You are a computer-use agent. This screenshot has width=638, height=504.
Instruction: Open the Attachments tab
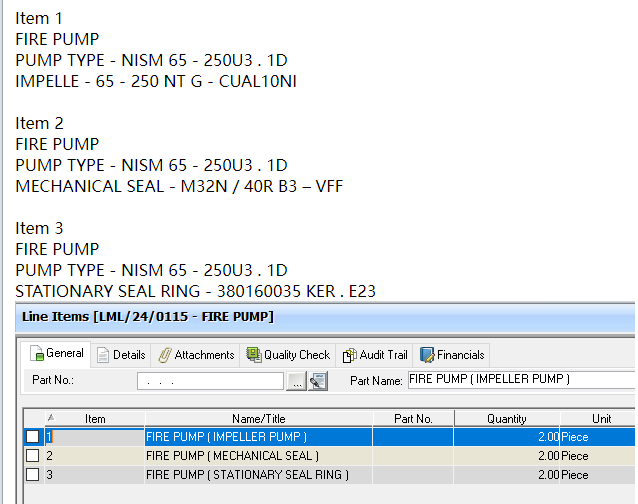click(x=196, y=355)
